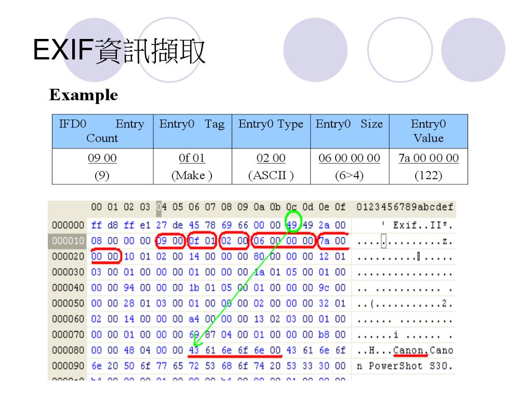532x399 pixels.
Task: Click byte '7a' in row 000010
Action: 324,241
